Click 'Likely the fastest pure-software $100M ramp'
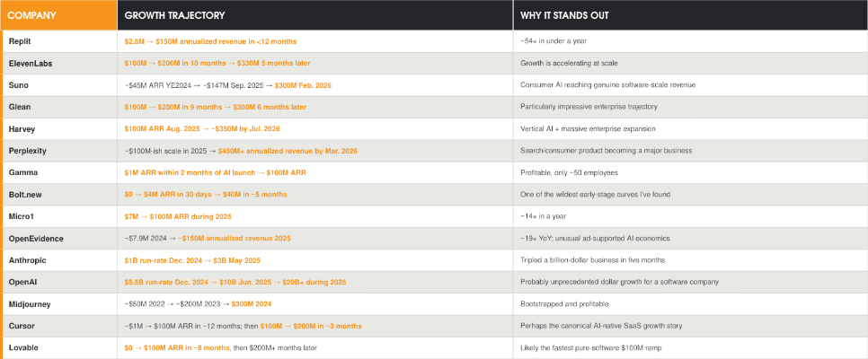This screenshot has width=868, height=359. tap(690, 348)
